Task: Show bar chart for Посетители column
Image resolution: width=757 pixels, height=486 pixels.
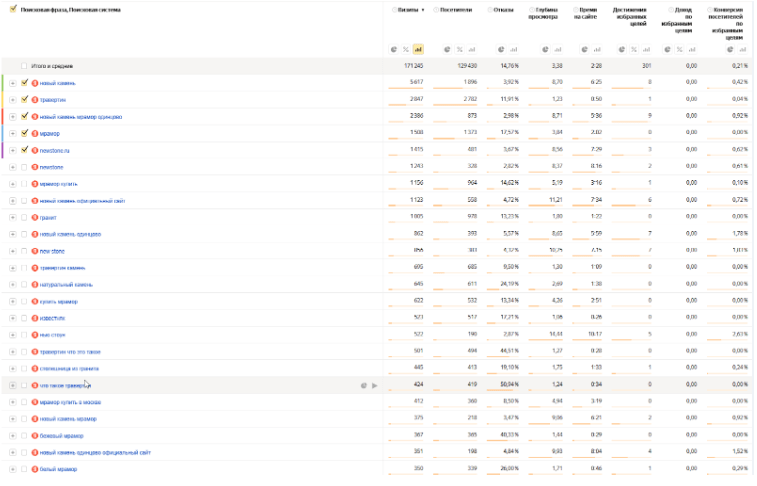Action: (472, 49)
